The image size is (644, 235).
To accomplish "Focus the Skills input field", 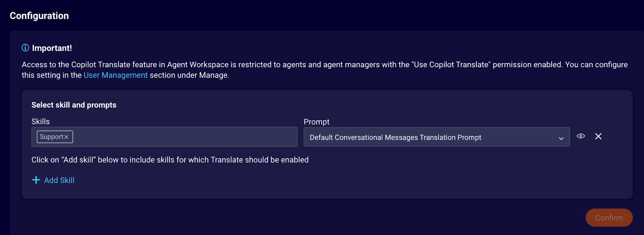I will 185,137.
